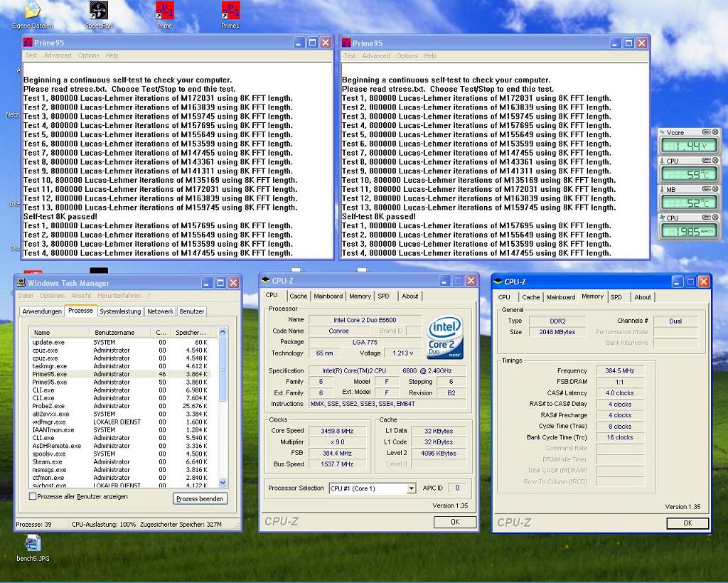The width and height of the screenshot is (728, 583).
Task: Click the fan icon on CPU RPM gadget
Action: tap(663, 218)
